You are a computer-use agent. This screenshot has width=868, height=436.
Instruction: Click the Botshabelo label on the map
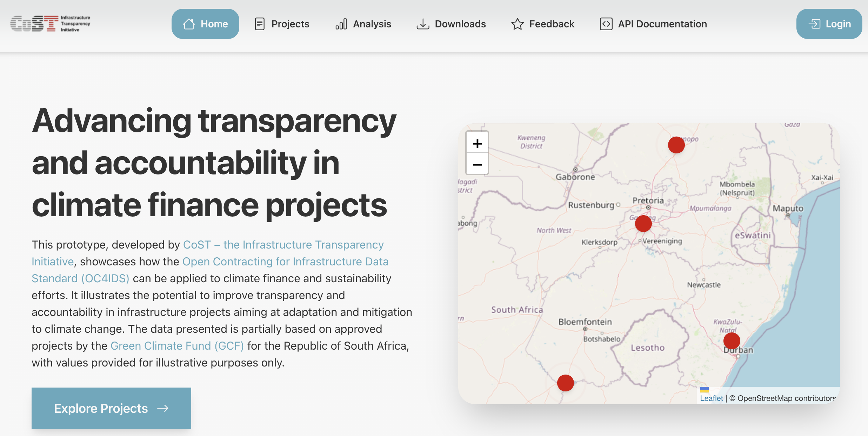click(602, 339)
